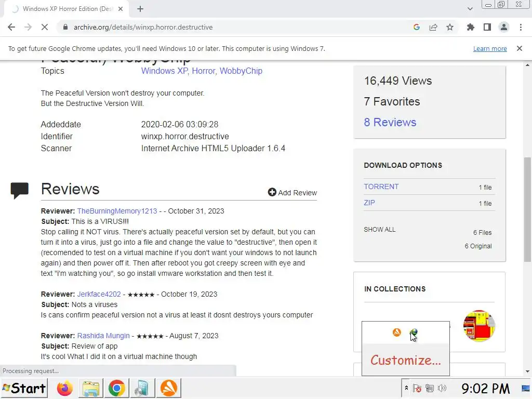Click the forward navigation arrow

coord(28,27)
